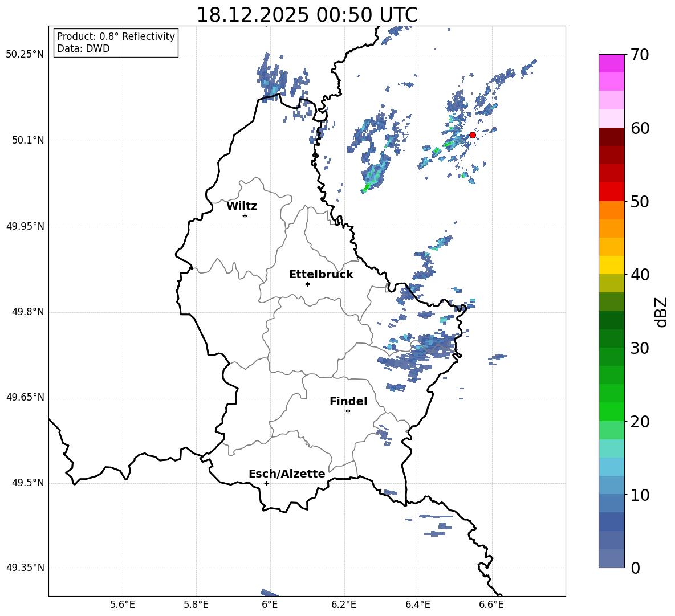Click the 6°E longitude label
This screenshot has height=616, width=675.
tap(270, 605)
